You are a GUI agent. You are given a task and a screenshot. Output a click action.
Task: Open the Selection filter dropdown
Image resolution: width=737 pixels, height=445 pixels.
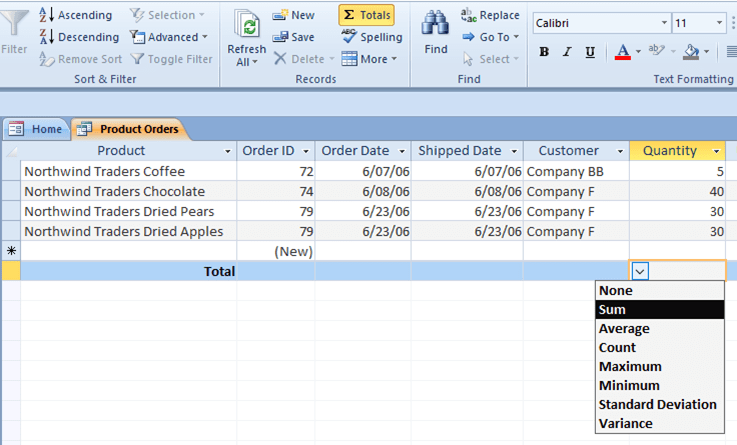point(167,15)
